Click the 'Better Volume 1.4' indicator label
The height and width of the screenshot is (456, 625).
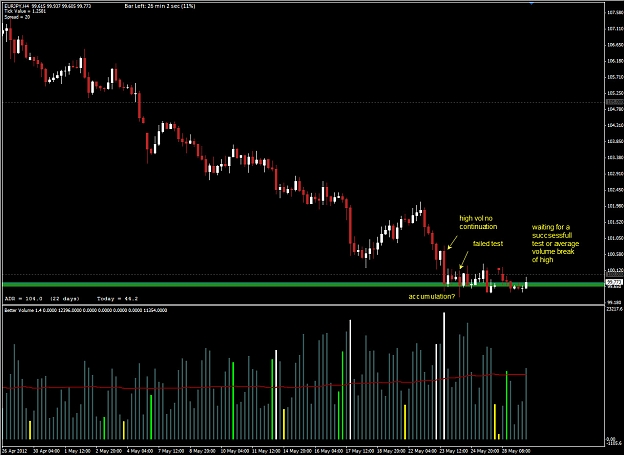pyautogui.click(x=24, y=310)
